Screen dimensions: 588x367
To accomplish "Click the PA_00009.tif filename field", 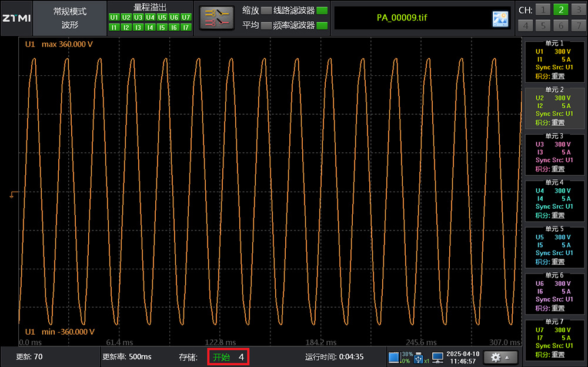I will pos(402,18).
